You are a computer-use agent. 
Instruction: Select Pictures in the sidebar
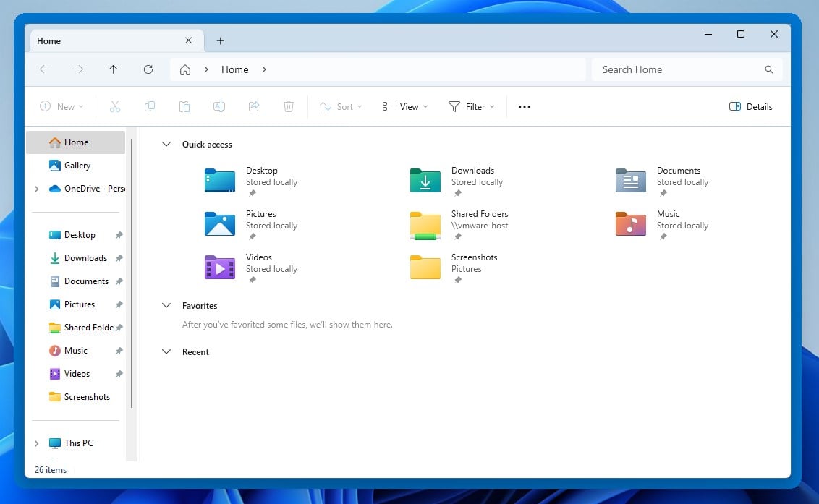tap(76, 304)
